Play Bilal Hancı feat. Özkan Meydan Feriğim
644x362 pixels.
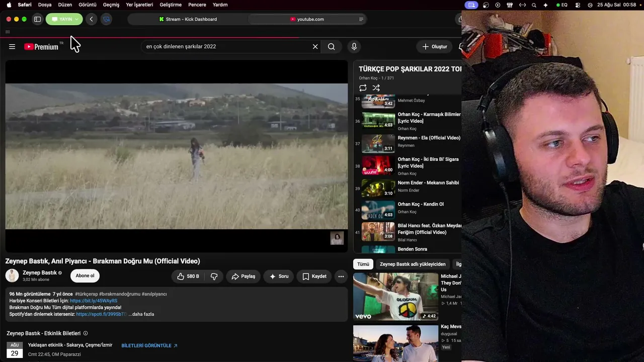(408, 232)
